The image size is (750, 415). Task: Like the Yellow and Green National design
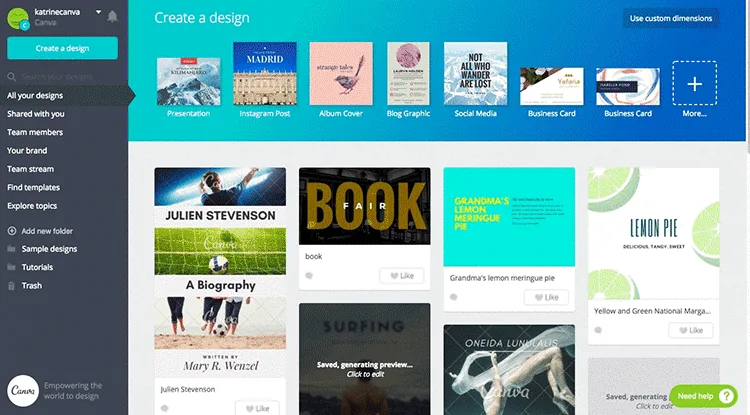[x=691, y=330]
